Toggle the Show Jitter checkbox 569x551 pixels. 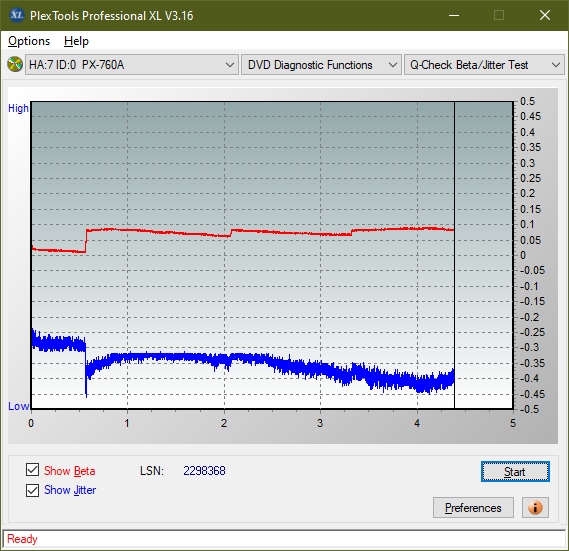tap(33, 490)
